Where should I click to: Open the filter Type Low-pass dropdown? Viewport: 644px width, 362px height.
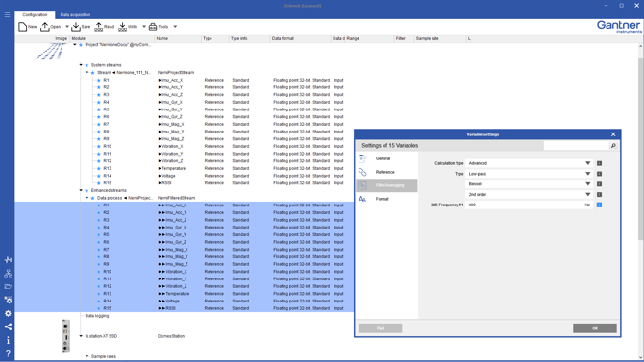point(529,174)
